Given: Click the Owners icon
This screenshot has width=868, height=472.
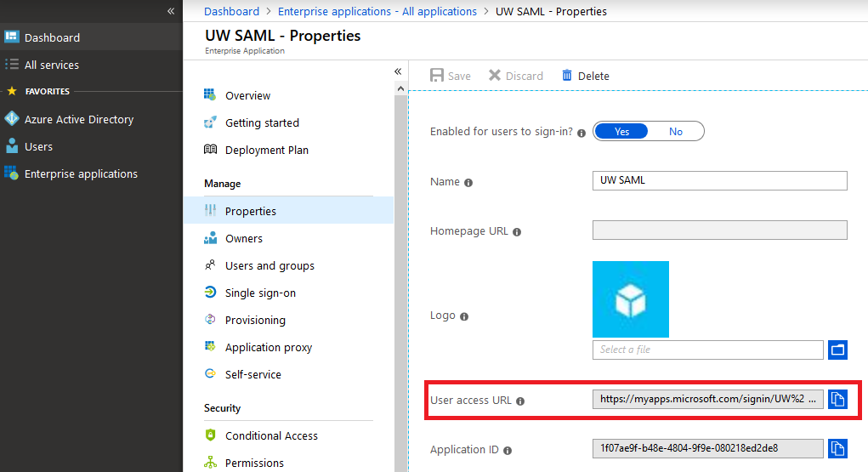Looking at the screenshot, I should pos(210,237).
